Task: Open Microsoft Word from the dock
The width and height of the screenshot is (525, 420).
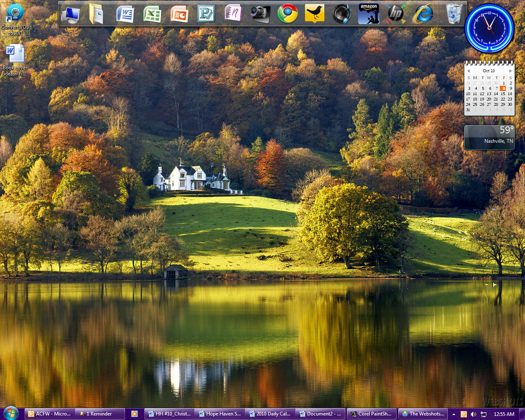Action: tap(125, 14)
